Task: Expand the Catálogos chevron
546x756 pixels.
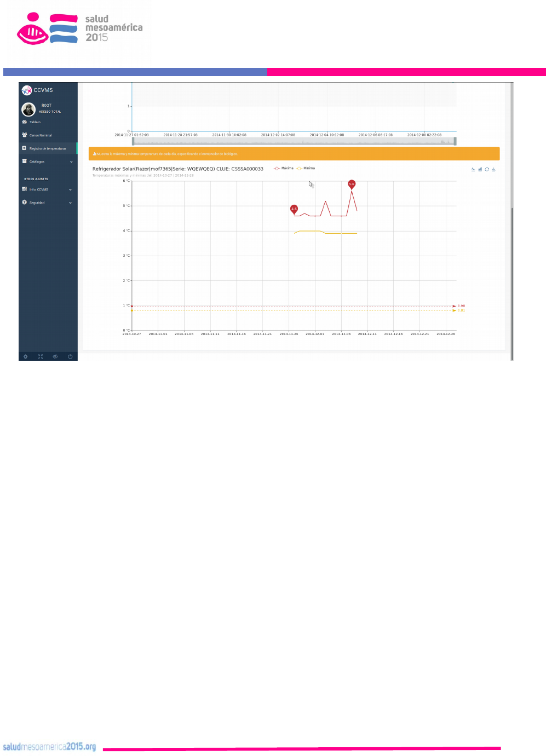Action: pyautogui.click(x=71, y=162)
